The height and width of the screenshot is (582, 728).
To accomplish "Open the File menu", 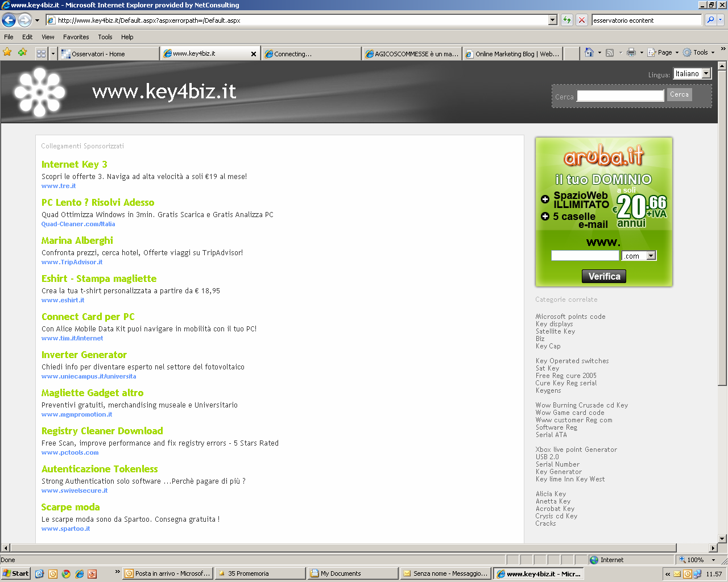I will (9, 37).
